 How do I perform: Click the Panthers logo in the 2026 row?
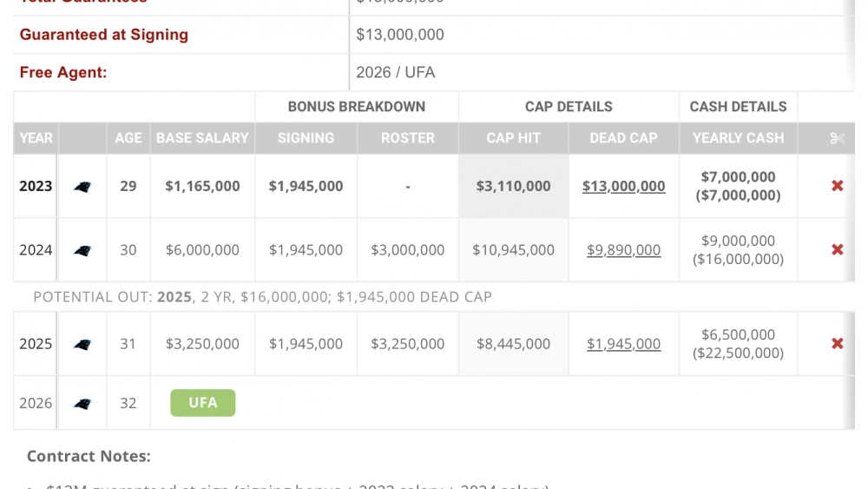point(82,403)
